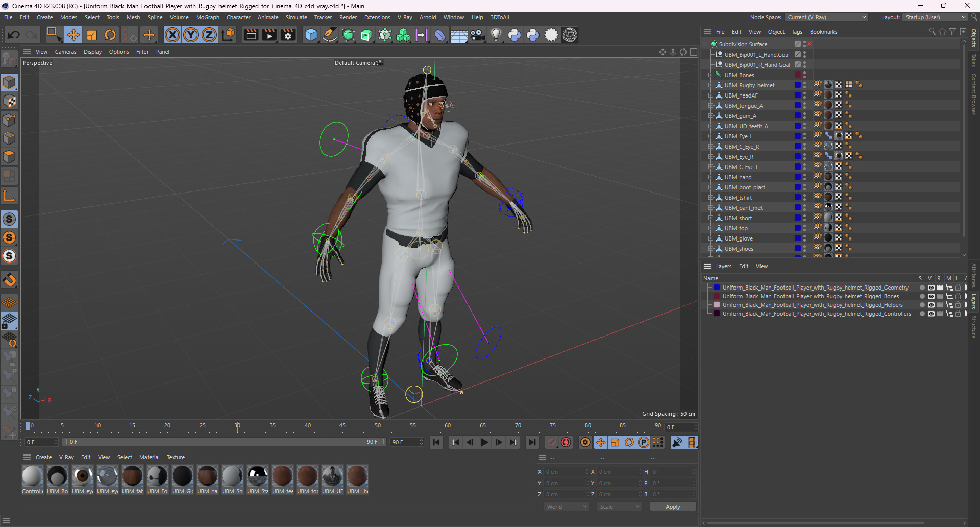Click the globe icon in top toolbar
The width and height of the screenshot is (980, 527).
(x=570, y=35)
